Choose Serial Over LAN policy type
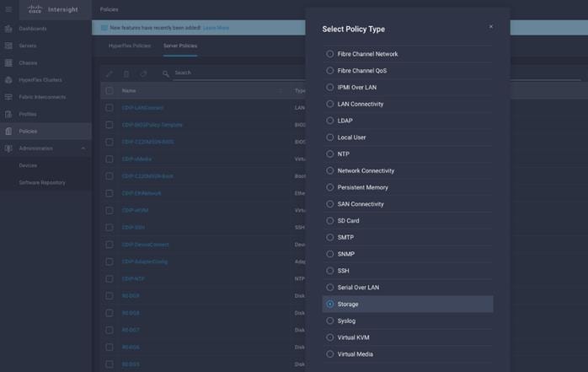The height and width of the screenshot is (372, 588). click(329, 288)
